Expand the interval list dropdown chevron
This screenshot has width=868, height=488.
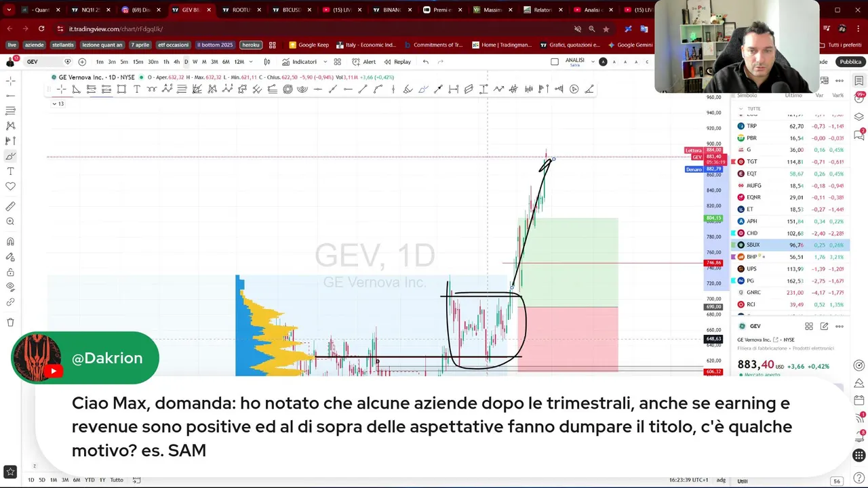[x=251, y=62]
